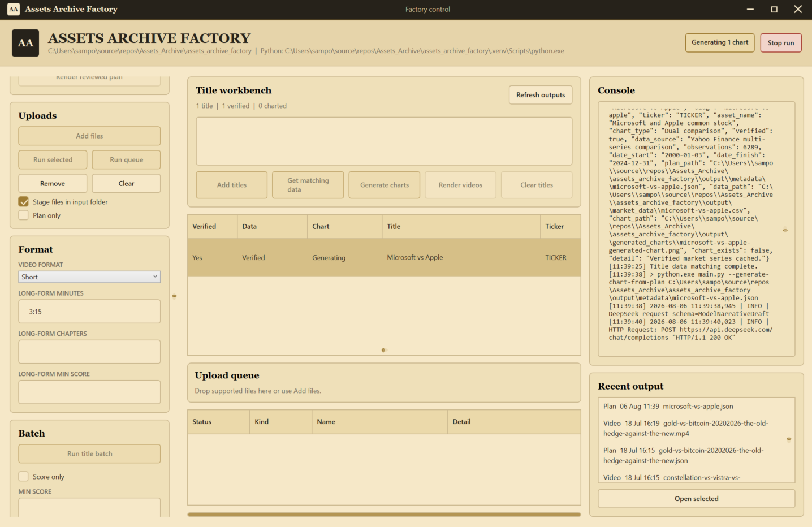Click Kind header in upload queue
812x527 pixels.
(x=281, y=422)
